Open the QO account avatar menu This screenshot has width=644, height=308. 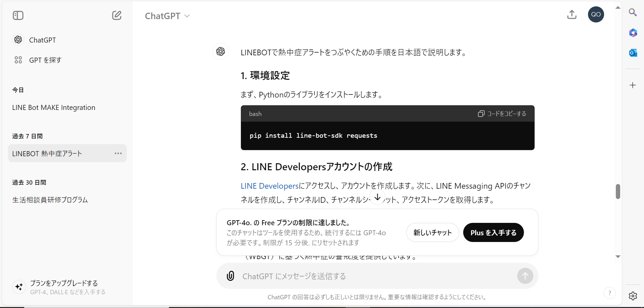(596, 14)
